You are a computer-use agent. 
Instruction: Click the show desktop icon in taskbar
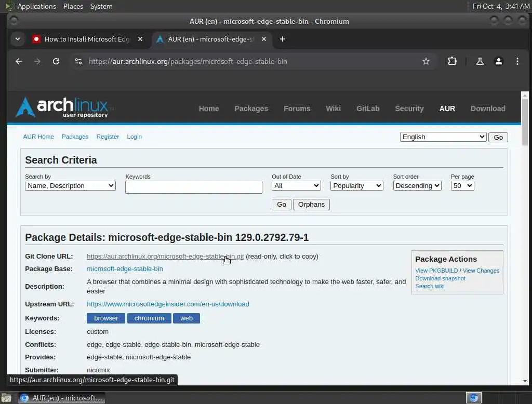click(6, 398)
